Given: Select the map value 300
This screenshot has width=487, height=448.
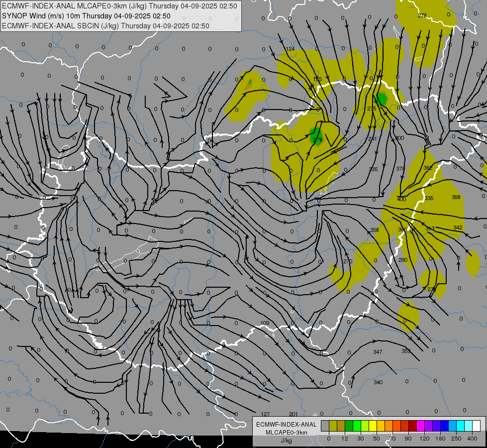Looking at the screenshot, I should [400, 138].
